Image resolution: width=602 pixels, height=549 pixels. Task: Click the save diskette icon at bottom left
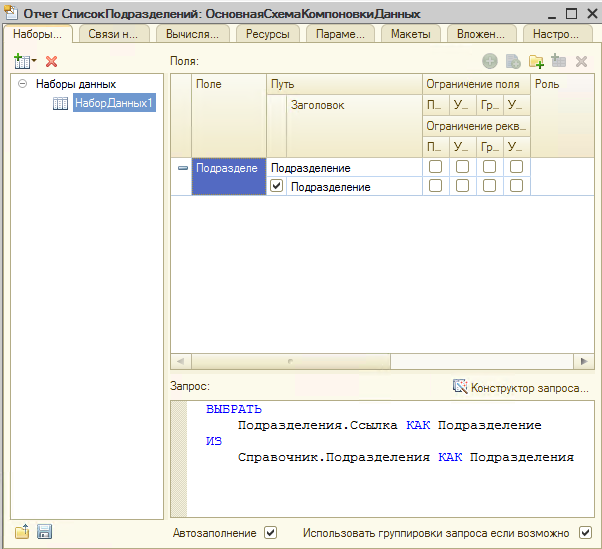(44, 532)
